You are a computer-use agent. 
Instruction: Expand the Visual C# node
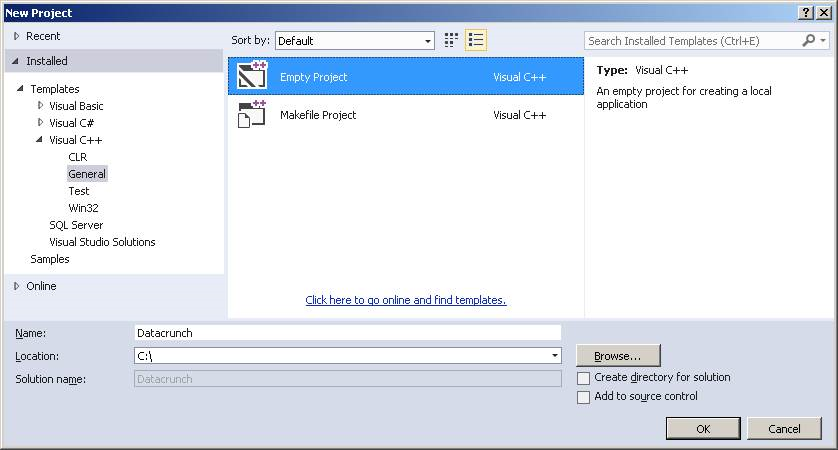pos(40,122)
